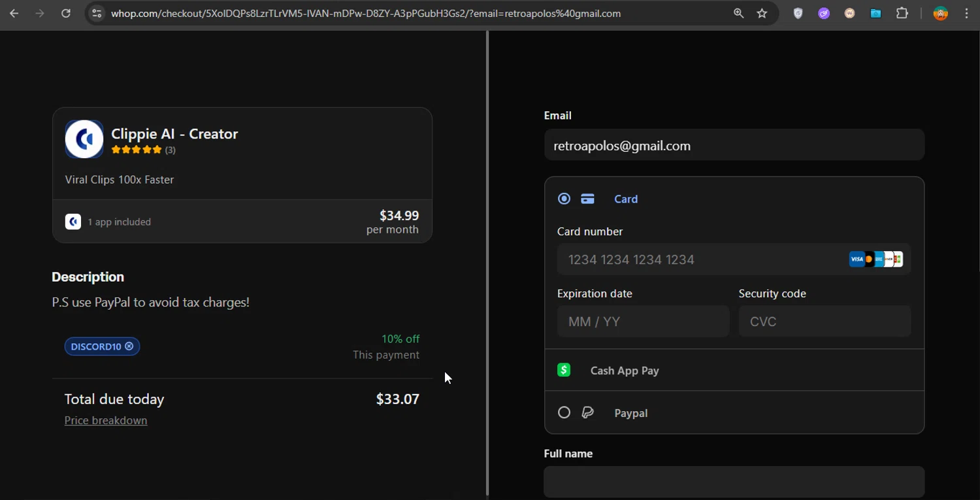The image size is (980, 500).
Task: Open the blue folder extension icon
Action: [875, 13]
